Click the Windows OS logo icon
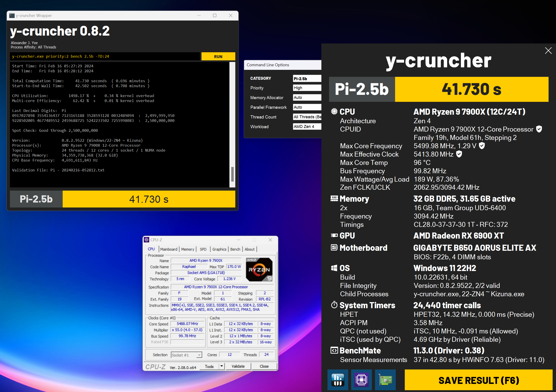The image size is (556, 392). coord(334,268)
